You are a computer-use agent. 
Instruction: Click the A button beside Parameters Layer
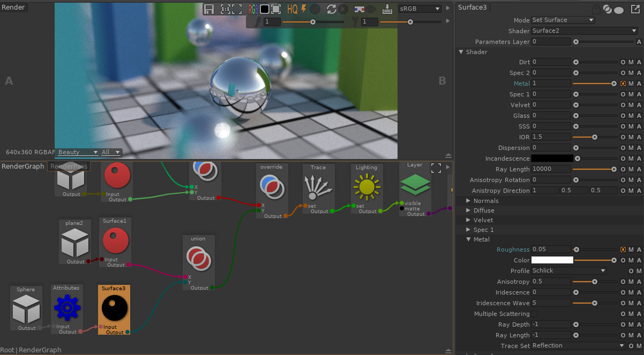point(639,42)
